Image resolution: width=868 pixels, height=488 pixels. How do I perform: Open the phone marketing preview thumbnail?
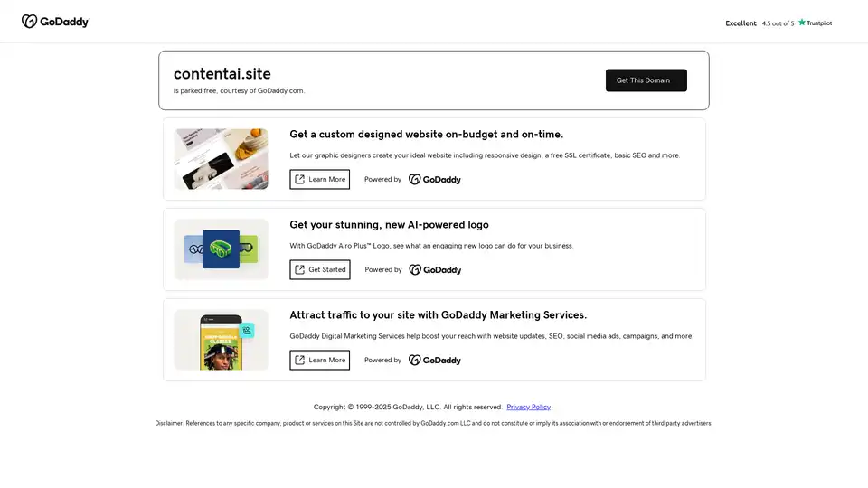[222, 340]
